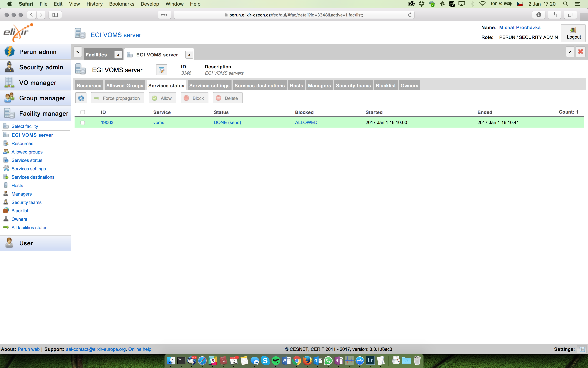The width and height of the screenshot is (588, 368).
Task: Open Spotlight search in menu bar
Action: [x=565, y=4]
